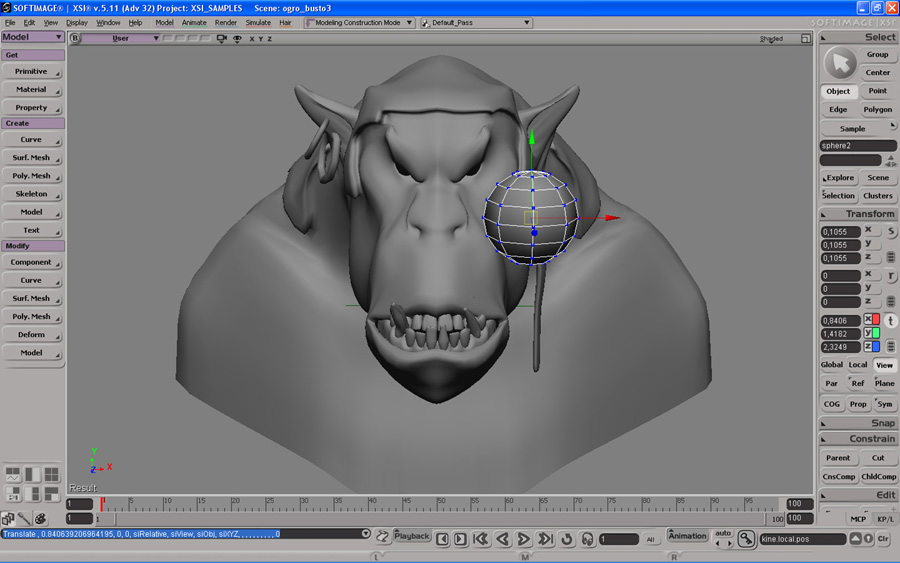Enable Object selection filter
Image resolution: width=900 pixels, height=563 pixels.
[x=838, y=91]
